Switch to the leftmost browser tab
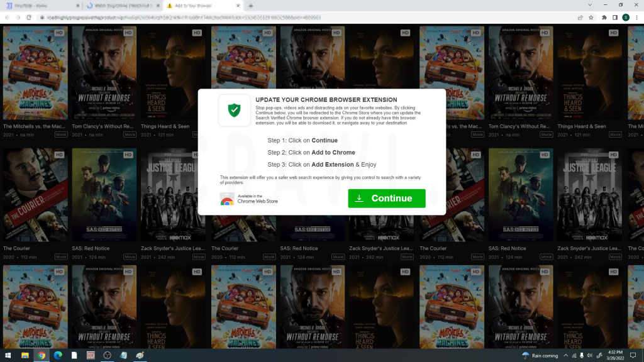 (38, 6)
